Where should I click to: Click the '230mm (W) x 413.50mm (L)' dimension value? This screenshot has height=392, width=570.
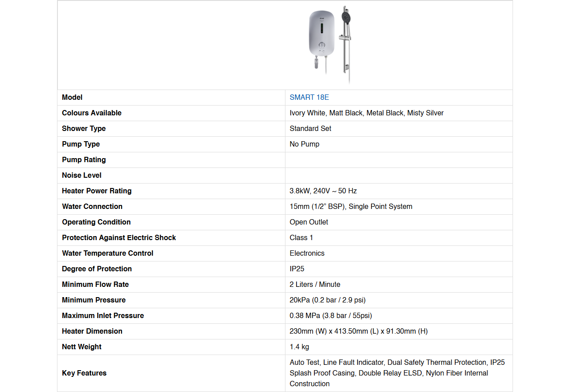[x=358, y=331]
